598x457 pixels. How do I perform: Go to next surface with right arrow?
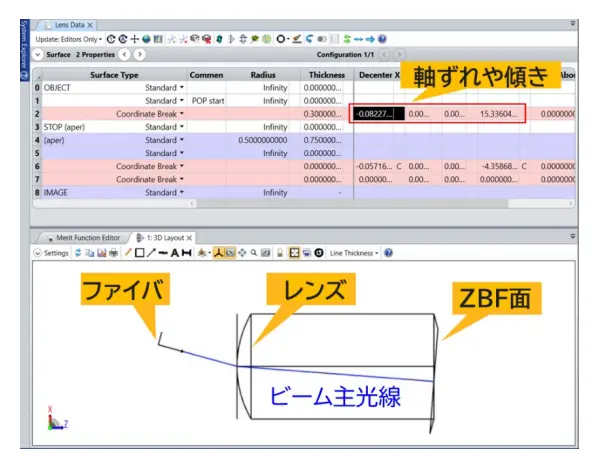pos(140,55)
